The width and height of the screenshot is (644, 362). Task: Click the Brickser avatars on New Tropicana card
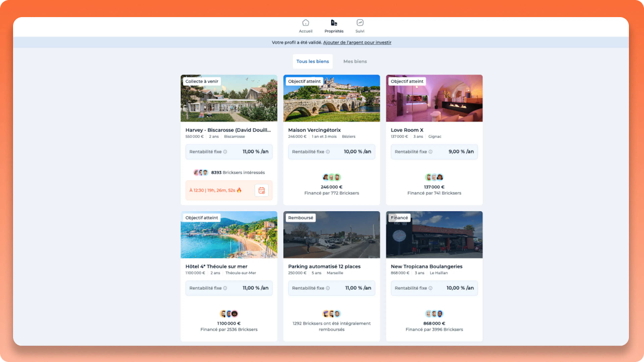tap(434, 314)
